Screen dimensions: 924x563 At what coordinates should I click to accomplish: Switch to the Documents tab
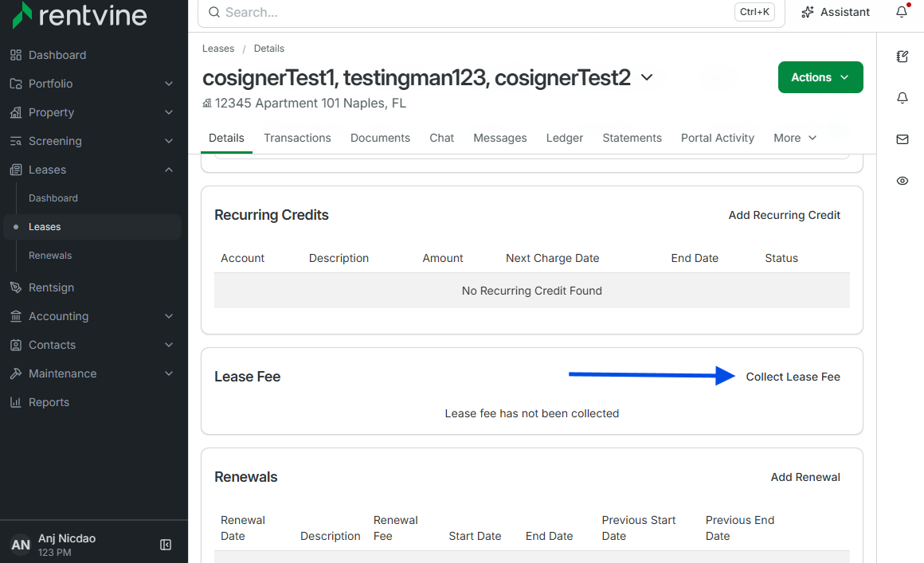coord(380,138)
